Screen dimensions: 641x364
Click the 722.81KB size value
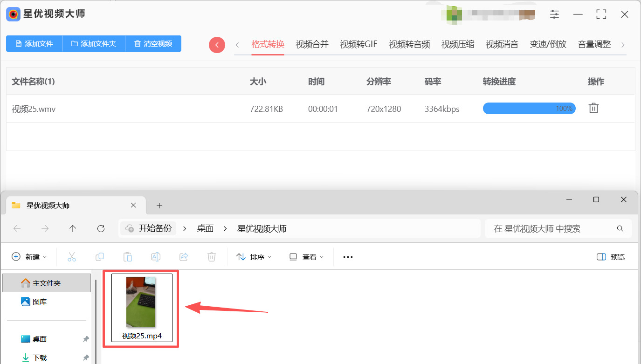266,109
